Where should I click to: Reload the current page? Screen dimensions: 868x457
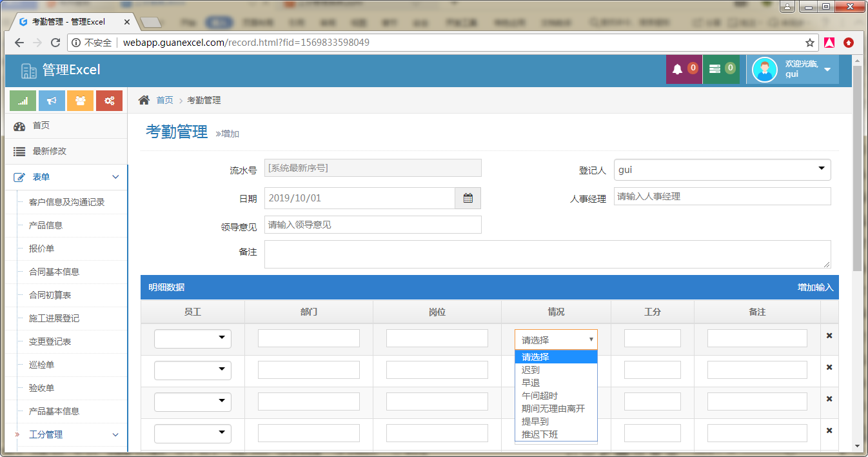tap(55, 43)
